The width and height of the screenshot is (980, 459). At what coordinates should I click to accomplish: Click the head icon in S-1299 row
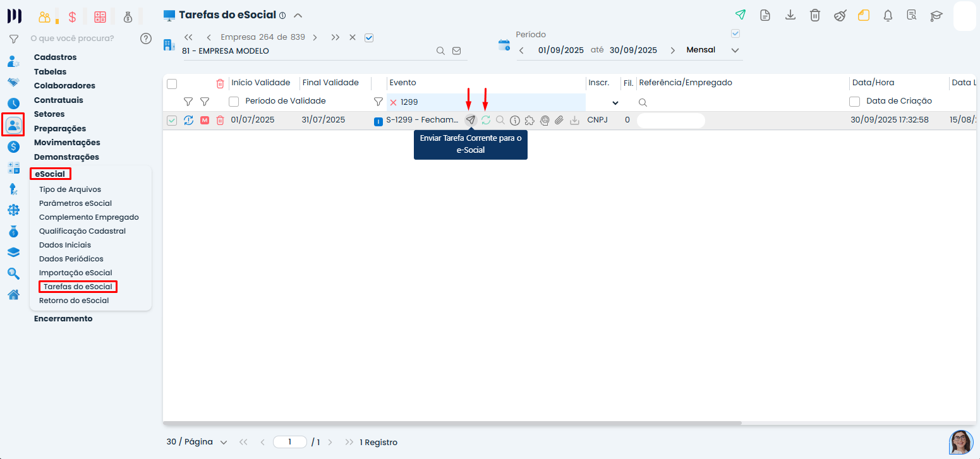(545, 120)
